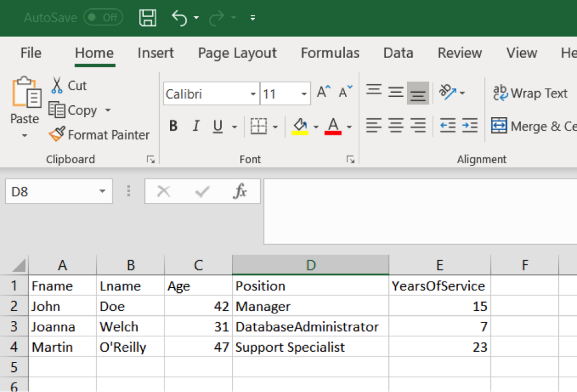The image size is (577, 392).
Task: Switch to the View tab
Action: (x=522, y=53)
